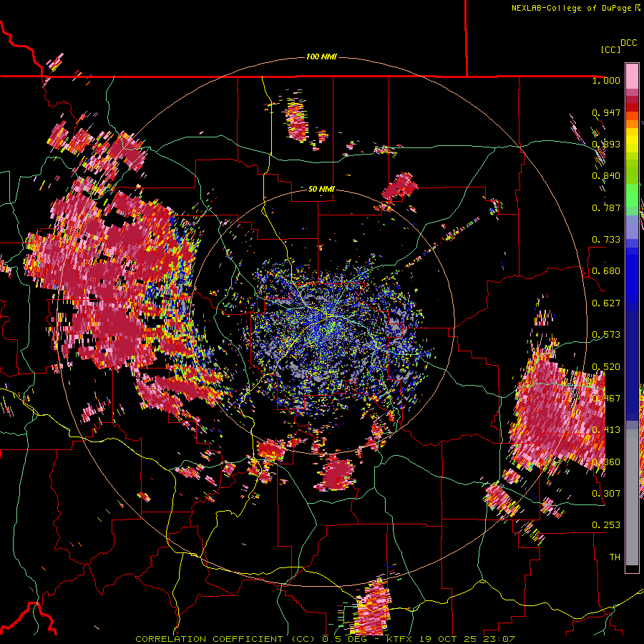Select the 0.733 legend value

[606, 240]
